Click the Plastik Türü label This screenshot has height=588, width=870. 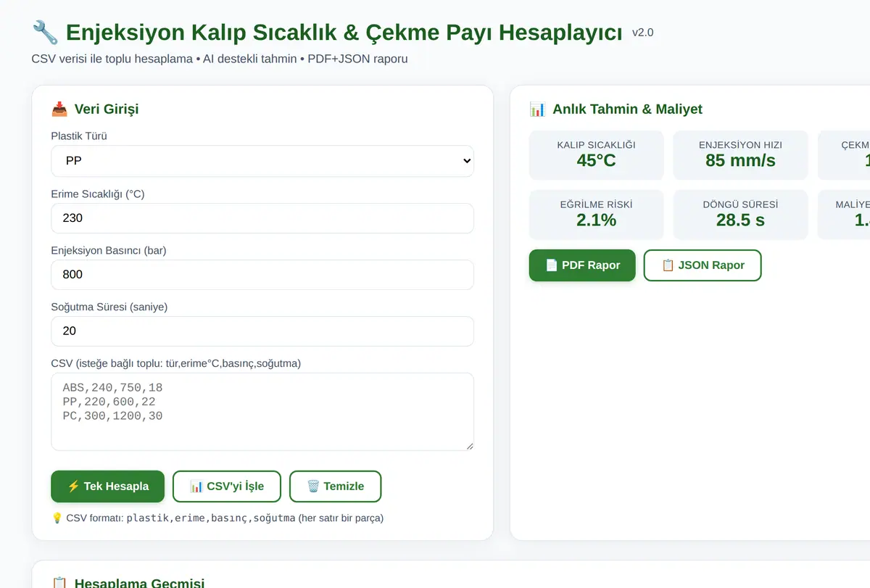point(79,136)
